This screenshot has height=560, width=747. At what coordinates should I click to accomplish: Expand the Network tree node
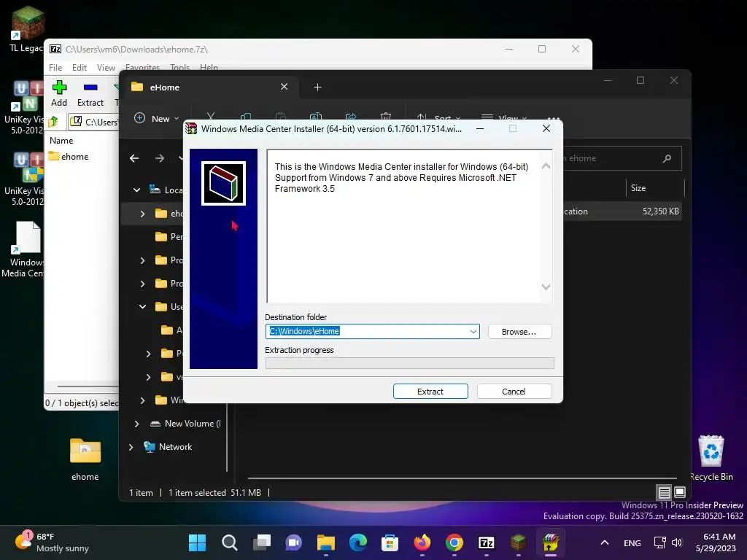131,447
